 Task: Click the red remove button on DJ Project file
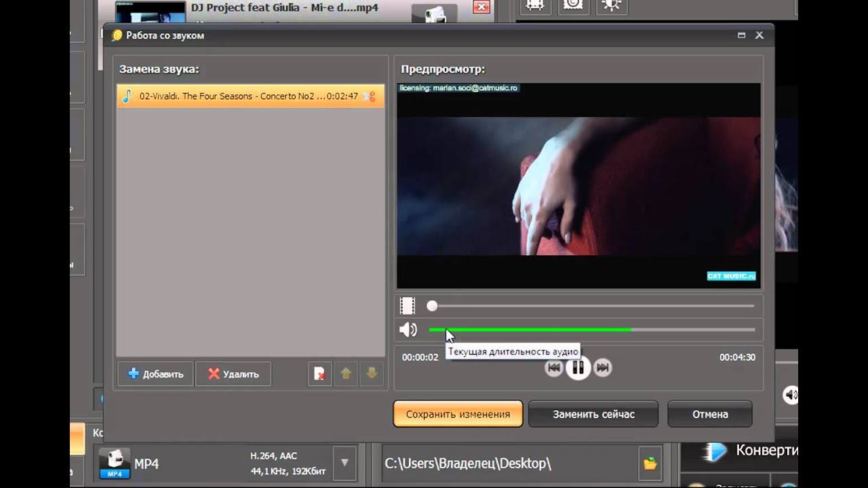(x=481, y=7)
